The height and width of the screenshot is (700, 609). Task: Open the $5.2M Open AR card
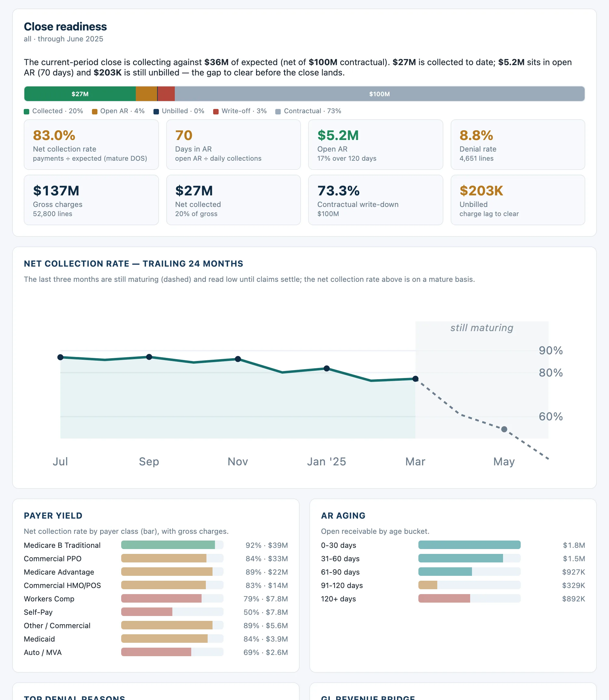click(375, 144)
